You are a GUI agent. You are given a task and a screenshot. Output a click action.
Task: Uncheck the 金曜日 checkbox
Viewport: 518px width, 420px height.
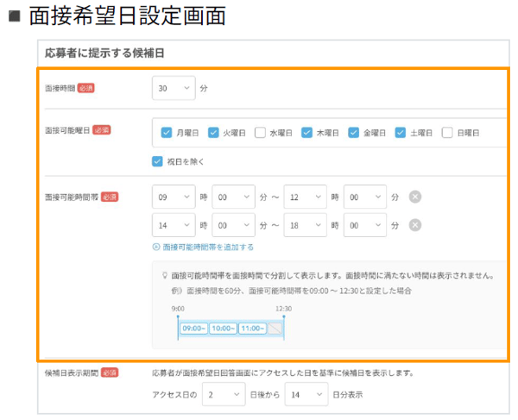[353, 133]
